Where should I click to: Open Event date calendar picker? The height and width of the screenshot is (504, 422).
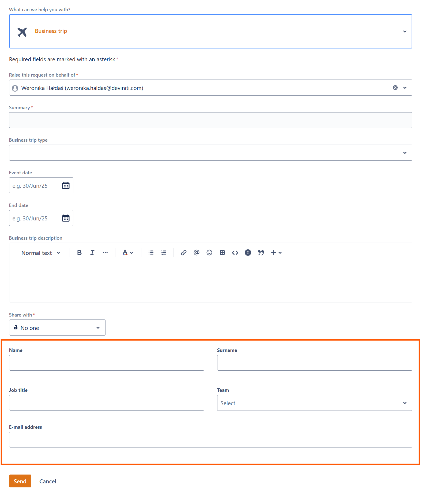click(66, 185)
